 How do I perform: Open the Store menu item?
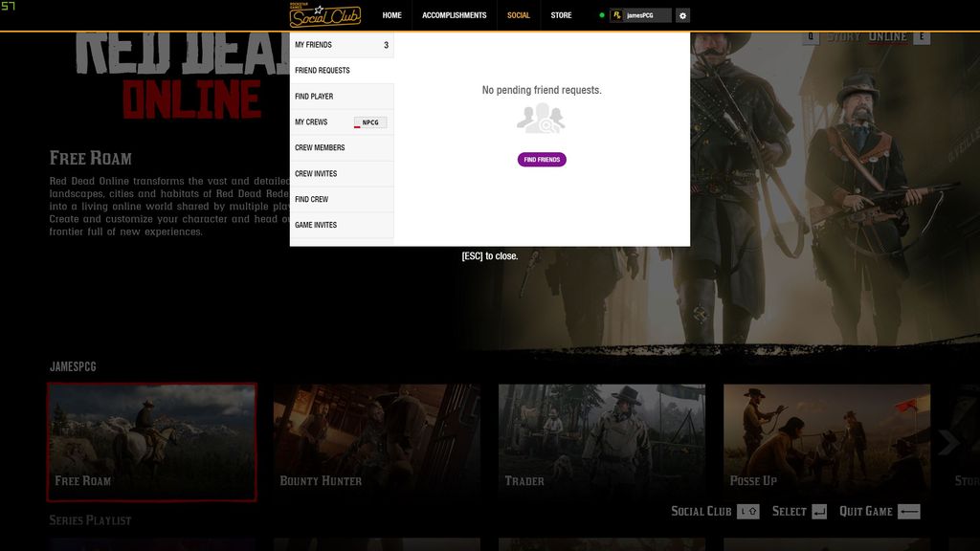click(561, 15)
